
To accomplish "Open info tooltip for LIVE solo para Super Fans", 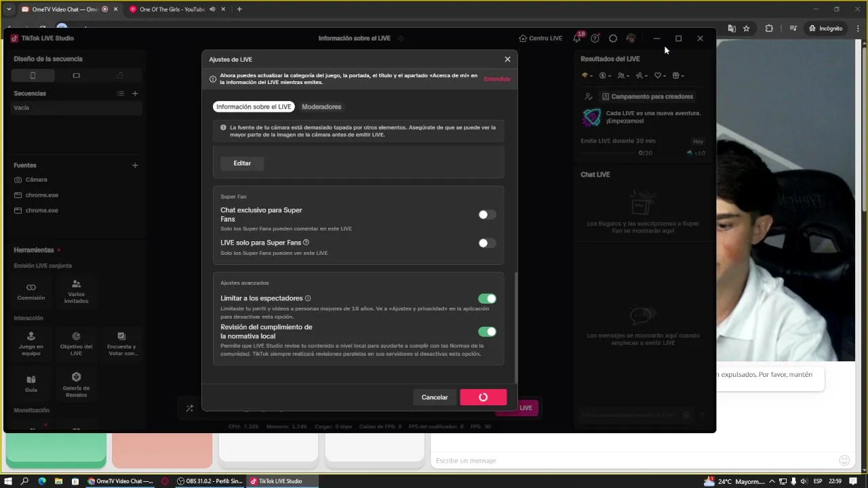I will click(307, 243).
